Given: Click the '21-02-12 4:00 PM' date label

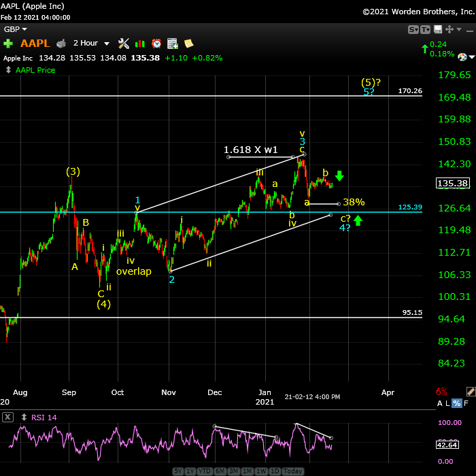Looking at the screenshot, I should pyautogui.click(x=312, y=396).
